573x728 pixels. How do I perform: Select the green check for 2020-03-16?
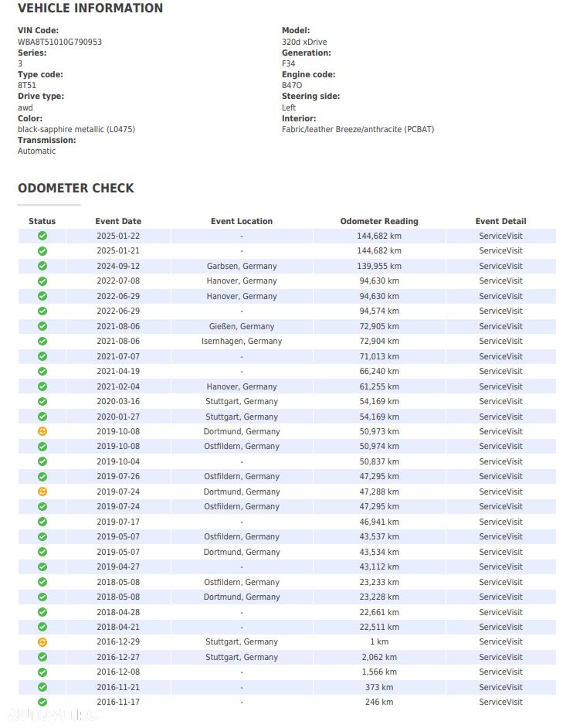pyautogui.click(x=42, y=402)
